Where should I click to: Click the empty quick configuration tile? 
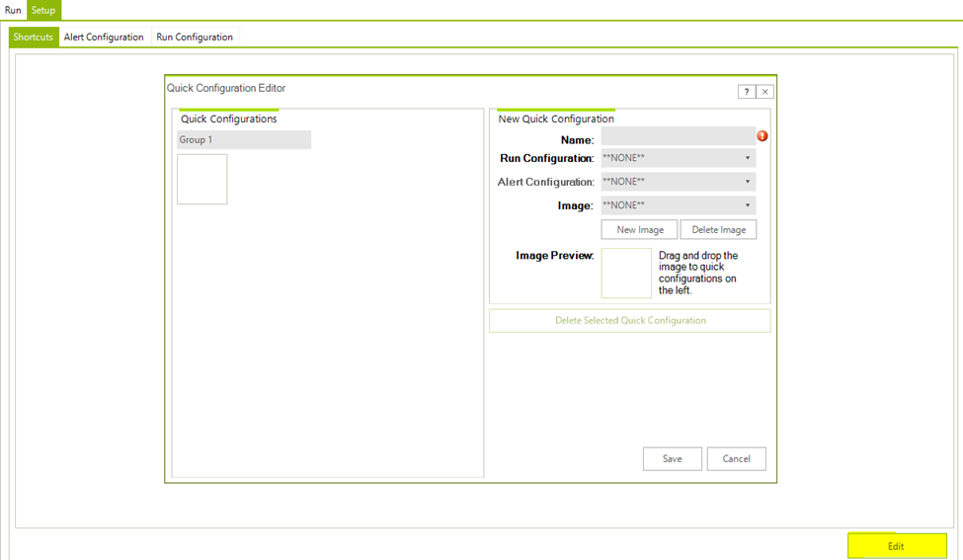tap(202, 179)
